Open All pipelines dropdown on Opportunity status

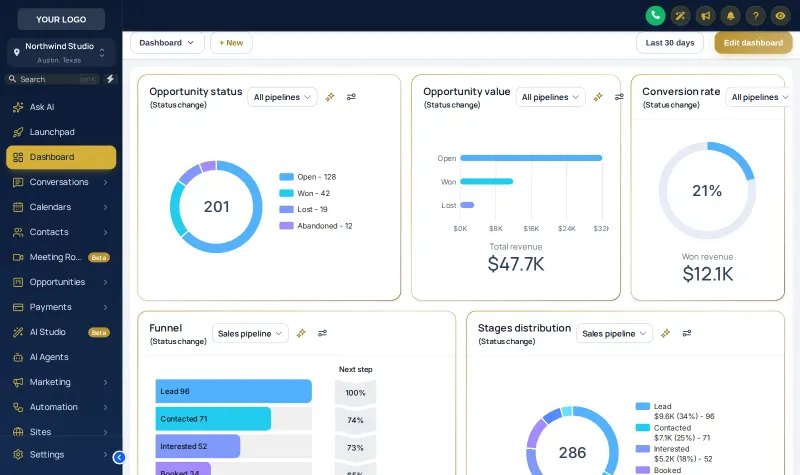[282, 97]
